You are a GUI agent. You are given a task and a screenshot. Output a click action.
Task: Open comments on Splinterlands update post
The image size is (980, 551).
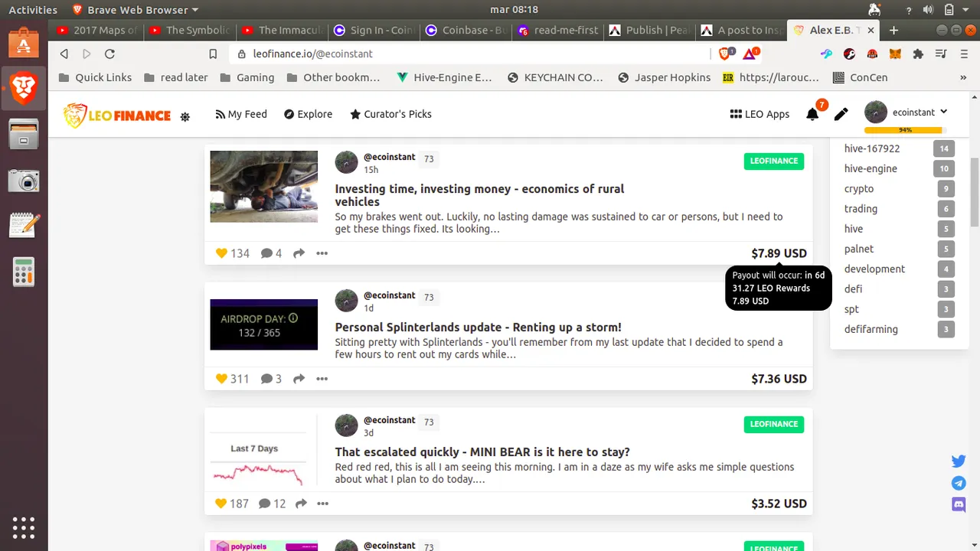click(271, 379)
